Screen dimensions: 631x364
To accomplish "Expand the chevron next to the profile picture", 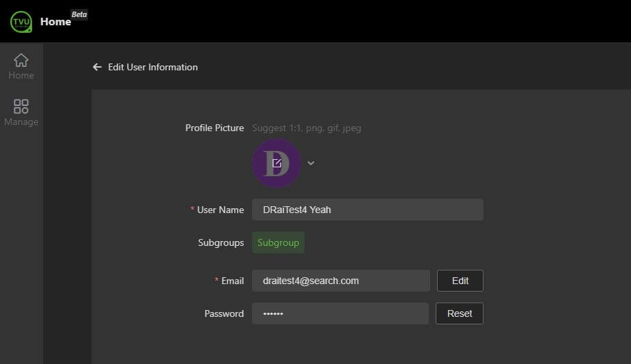I will 311,163.
